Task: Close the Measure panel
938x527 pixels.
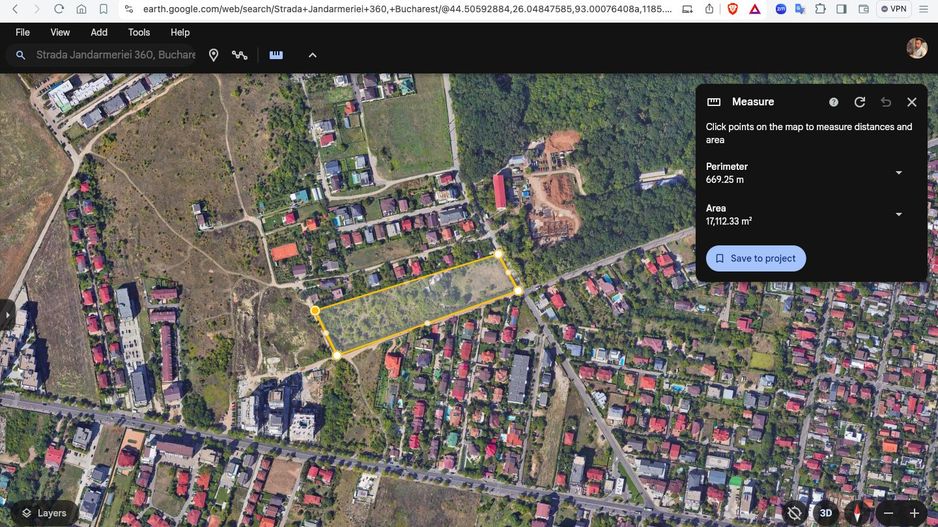Action: pyautogui.click(x=912, y=102)
